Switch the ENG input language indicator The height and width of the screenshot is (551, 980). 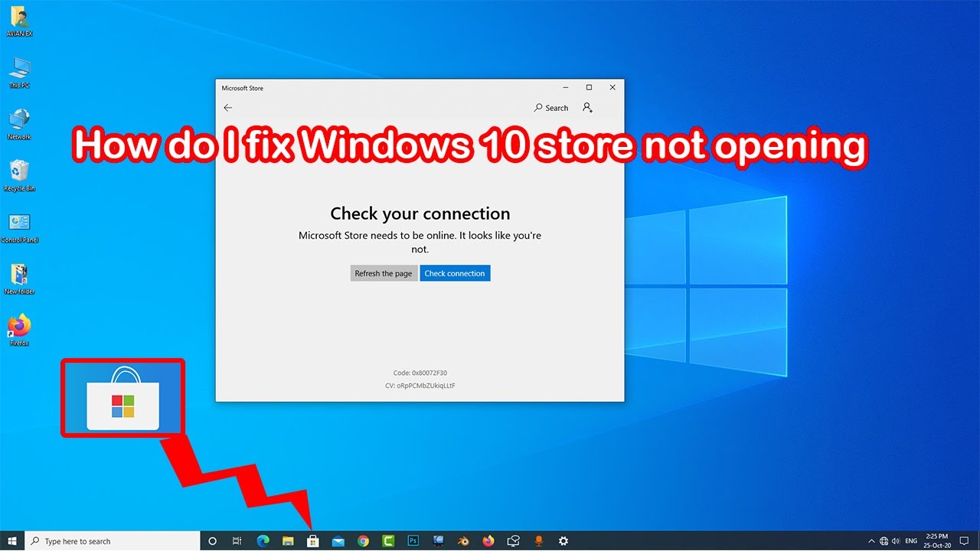click(x=911, y=541)
